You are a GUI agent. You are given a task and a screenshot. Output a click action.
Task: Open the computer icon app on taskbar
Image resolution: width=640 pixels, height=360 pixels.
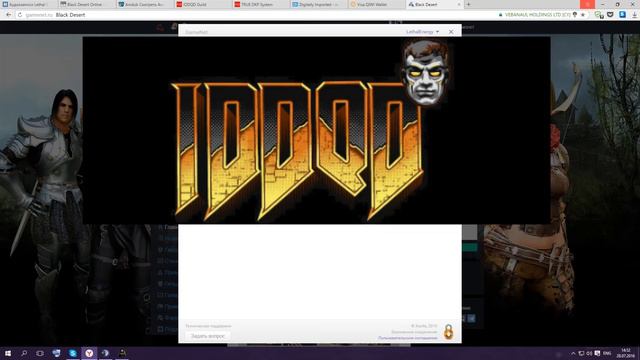56,353
